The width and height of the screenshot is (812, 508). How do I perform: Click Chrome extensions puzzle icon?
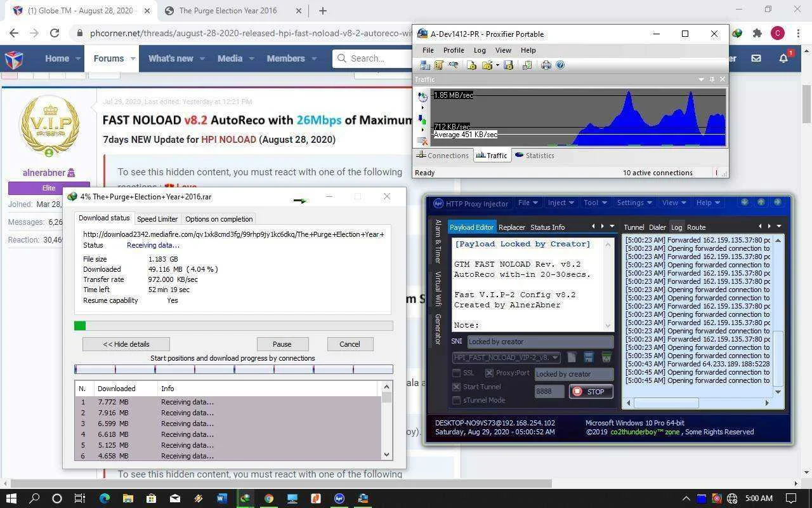[x=757, y=33]
